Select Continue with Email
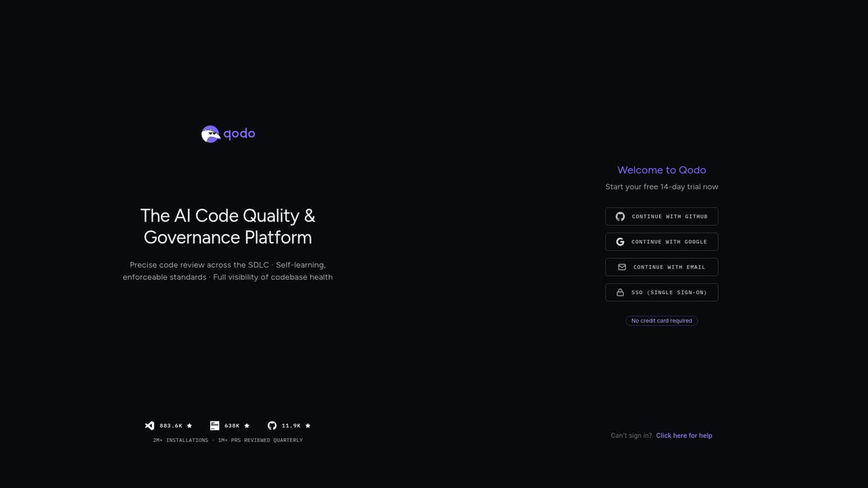868x488 pixels. [x=662, y=267]
